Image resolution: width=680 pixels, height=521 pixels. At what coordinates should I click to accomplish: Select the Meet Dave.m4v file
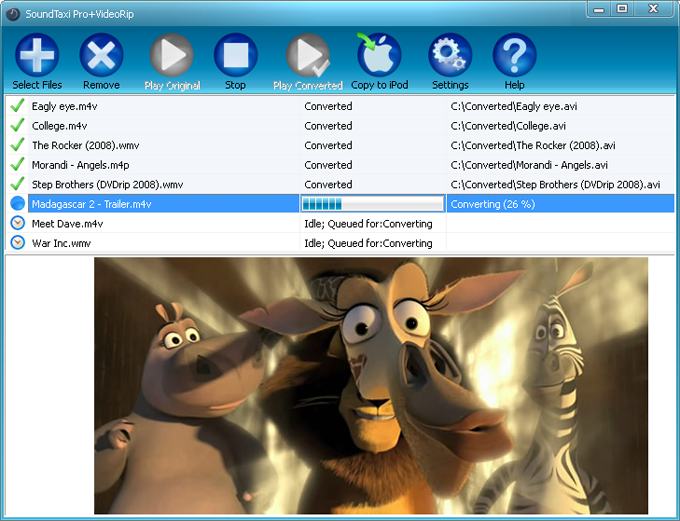[x=67, y=224]
